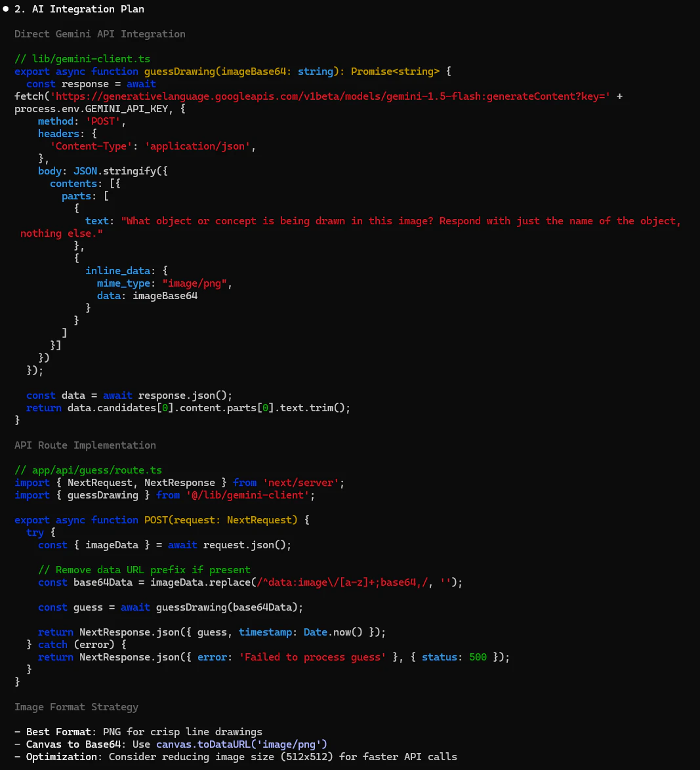Screen dimensions: 700x770
Task: Click the 'Optimization' bullet line
Action: 236,758
